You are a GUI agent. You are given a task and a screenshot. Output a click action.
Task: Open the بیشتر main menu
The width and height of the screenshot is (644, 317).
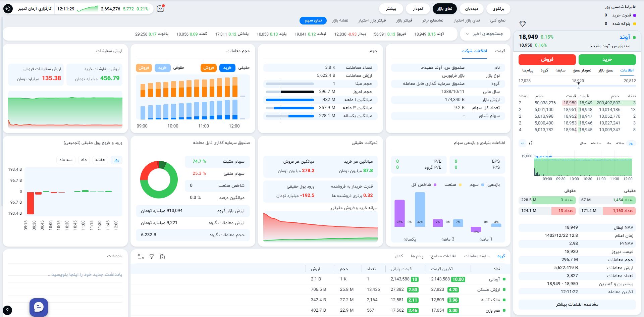[x=391, y=9]
